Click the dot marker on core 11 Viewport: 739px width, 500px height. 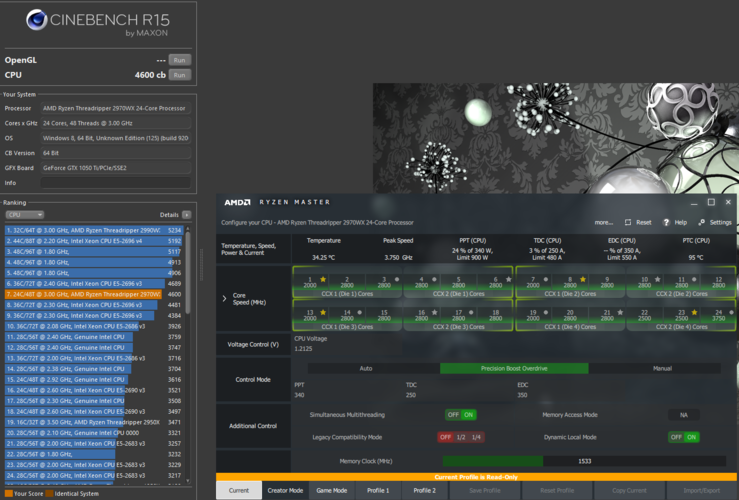click(694, 279)
